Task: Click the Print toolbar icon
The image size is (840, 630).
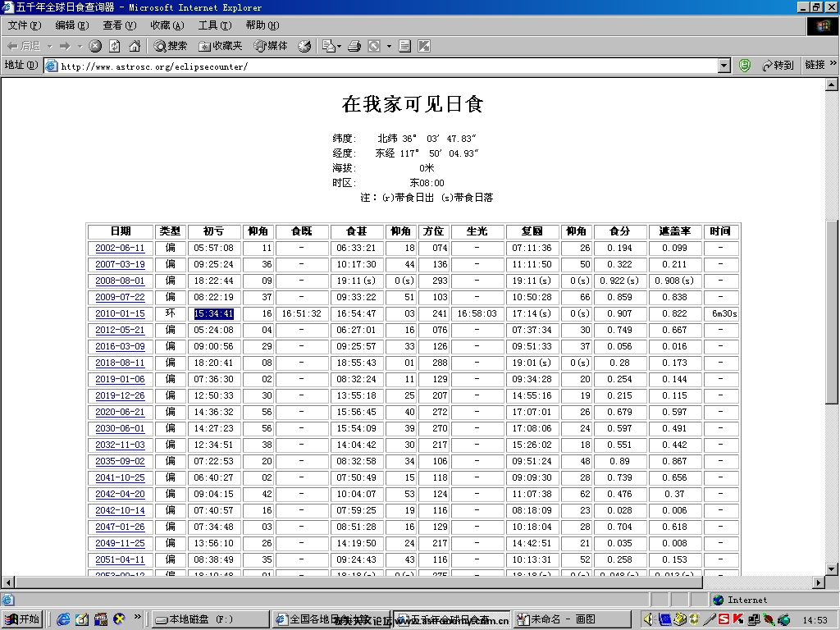Action: tap(354, 46)
